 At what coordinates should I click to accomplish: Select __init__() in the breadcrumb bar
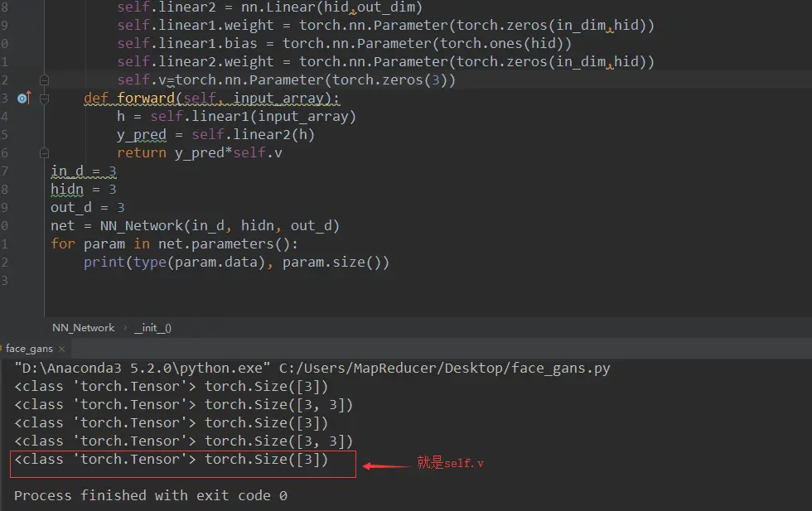pyautogui.click(x=152, y=328)
